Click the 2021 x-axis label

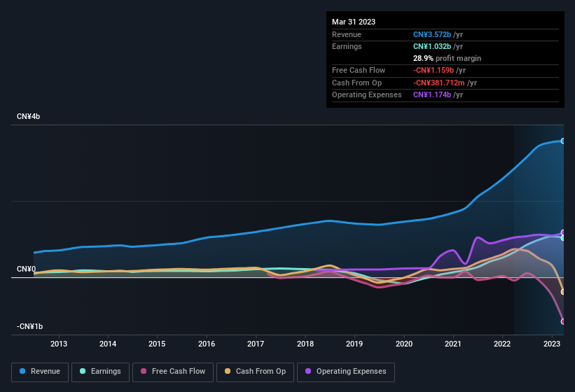coord(453,344)
